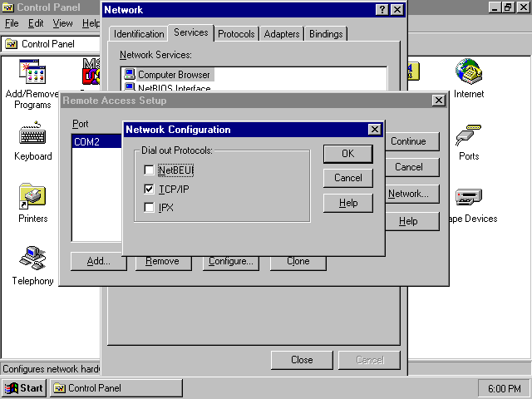Click the status bar 'Configures network hard' text

coord(51,369)
